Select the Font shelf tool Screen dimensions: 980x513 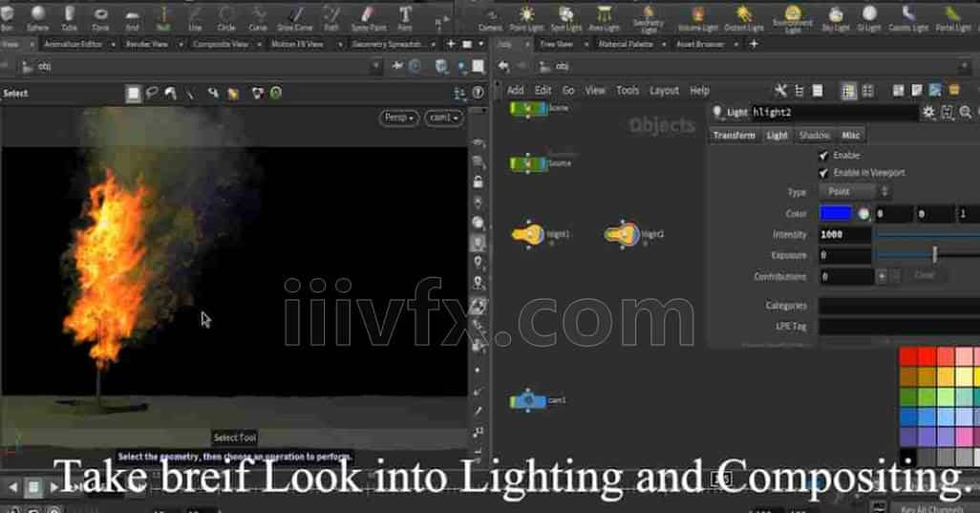[405, 18]
